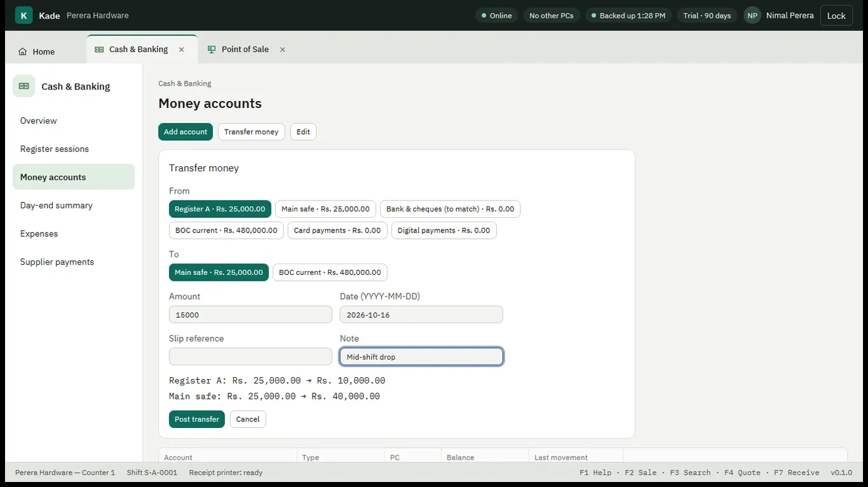Click the Home tab house icon
This screenshot has height=487, width=868.
[x=23, y=52]
